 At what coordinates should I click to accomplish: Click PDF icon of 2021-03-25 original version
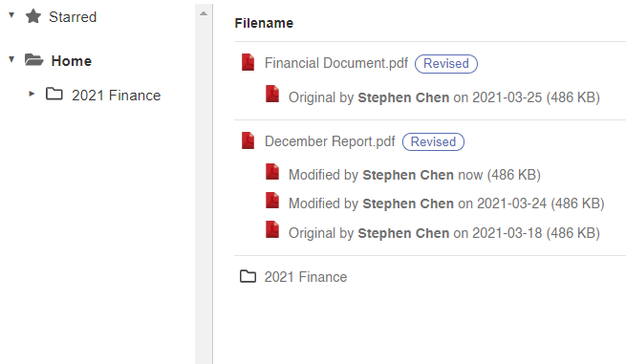(x=272, y=95)
